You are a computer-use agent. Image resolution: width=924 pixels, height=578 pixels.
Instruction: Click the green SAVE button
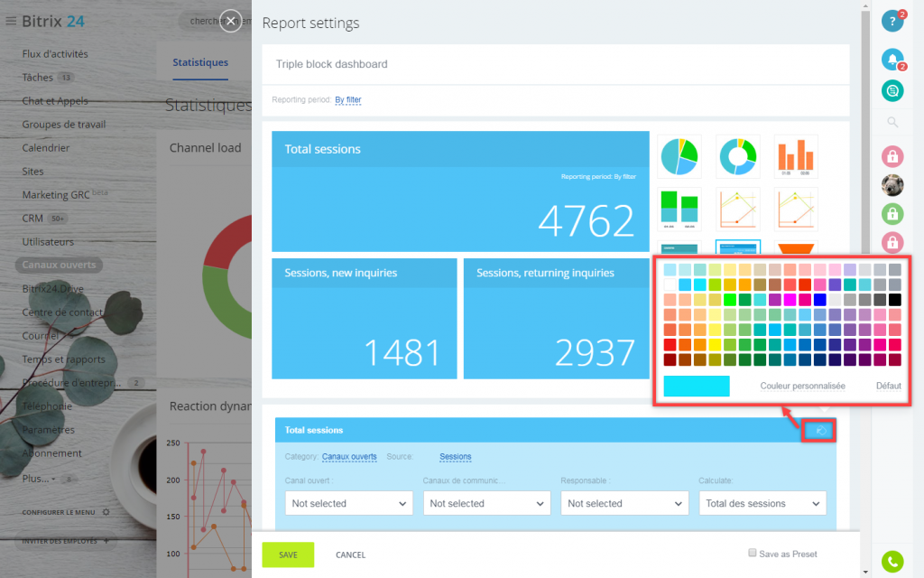[288, 555]
